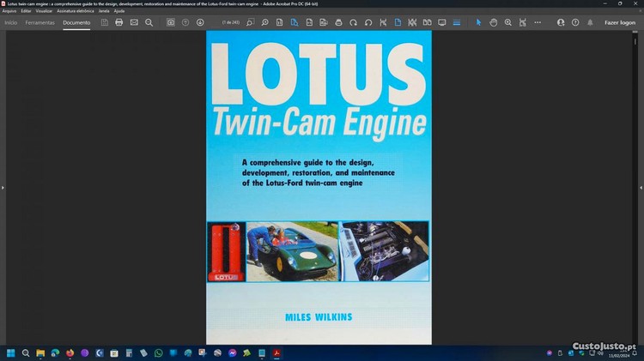Expand the left navigation pane arrow

point(3,187)
